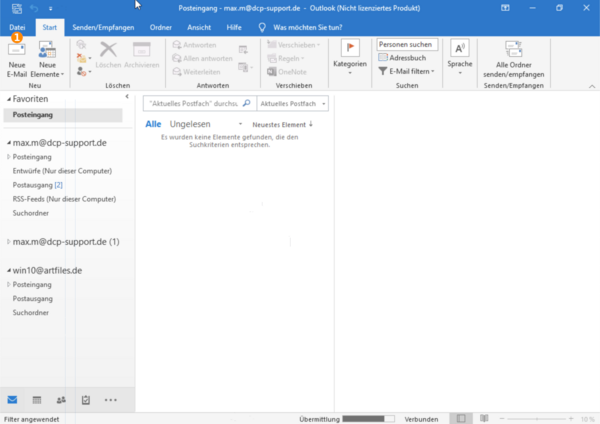The image size is (600, 424).
Task: Open Suchordner under win10@artfiles.de
Action: [31, 313]
